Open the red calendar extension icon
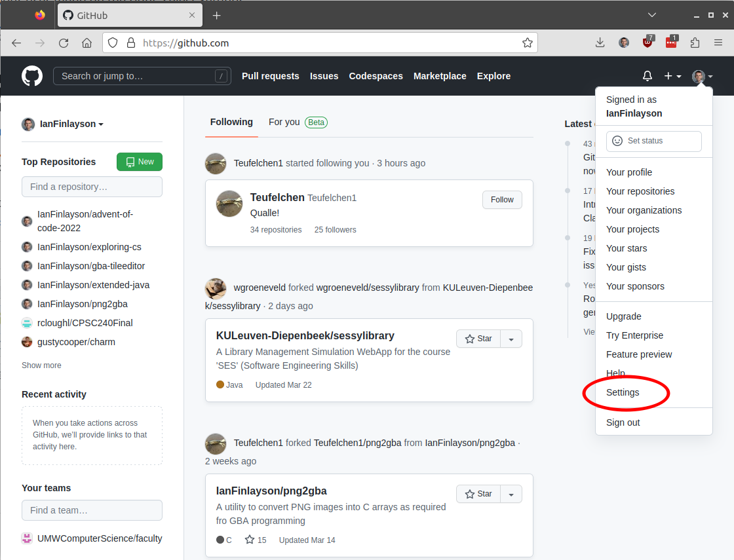 [671, 42]
